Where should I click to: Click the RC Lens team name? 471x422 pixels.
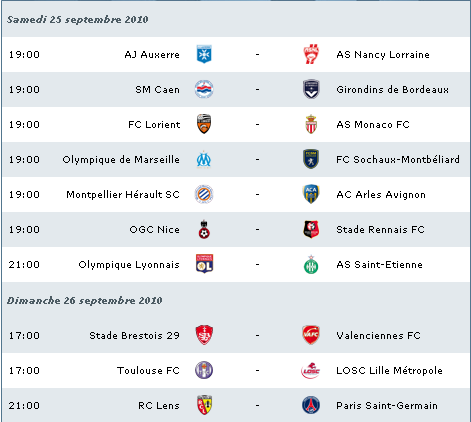[x=159, y=406]
